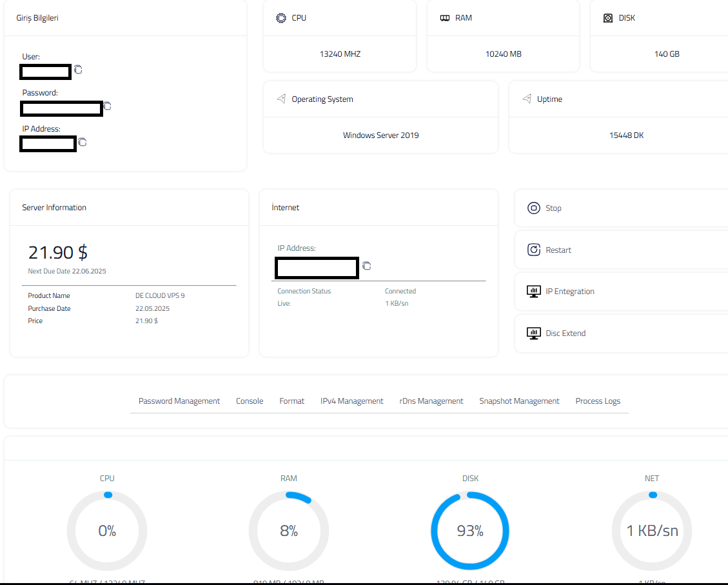Click Next Due Date 22.06.2025

coord(67,271)
